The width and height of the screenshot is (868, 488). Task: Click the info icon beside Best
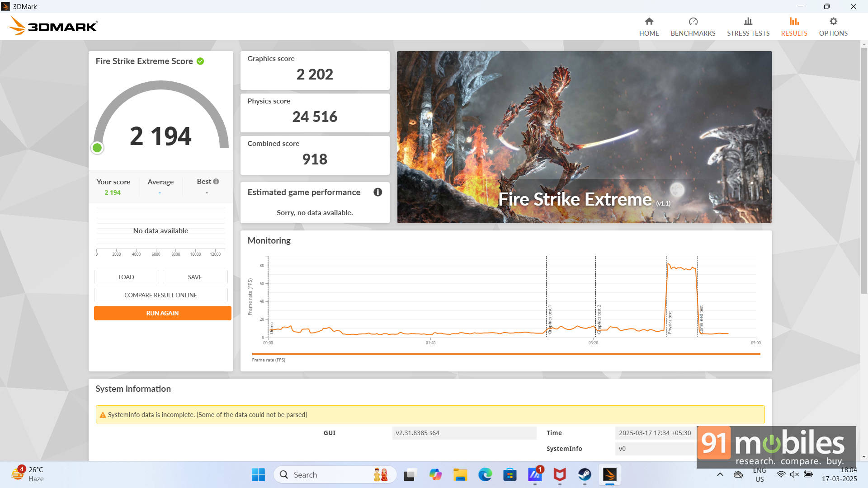tap(216, 181)
